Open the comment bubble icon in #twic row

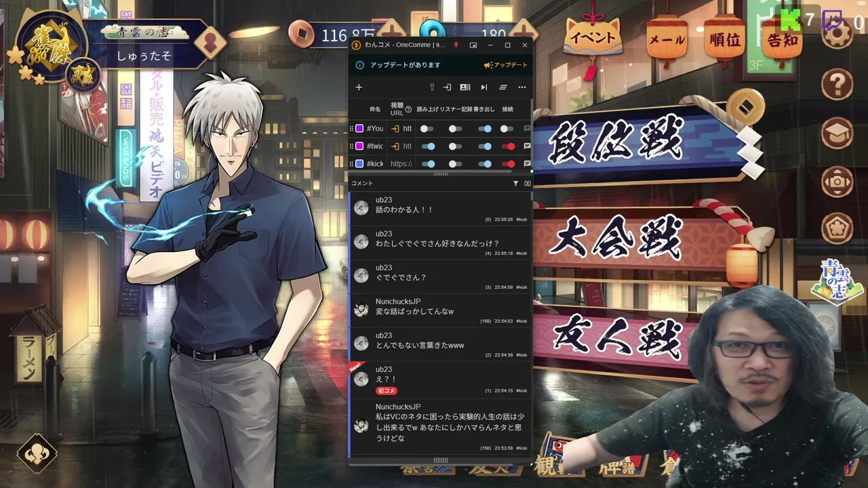[527, 146]
